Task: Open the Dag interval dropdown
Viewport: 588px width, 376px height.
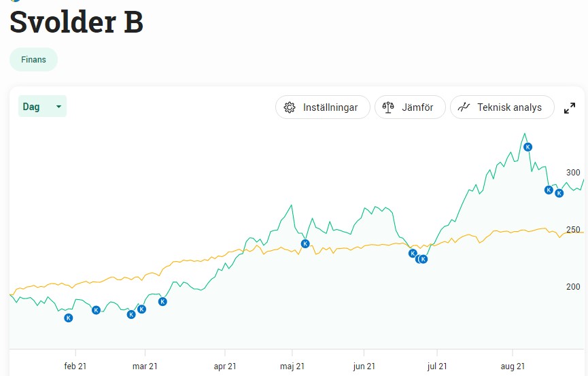Action: 42,107
